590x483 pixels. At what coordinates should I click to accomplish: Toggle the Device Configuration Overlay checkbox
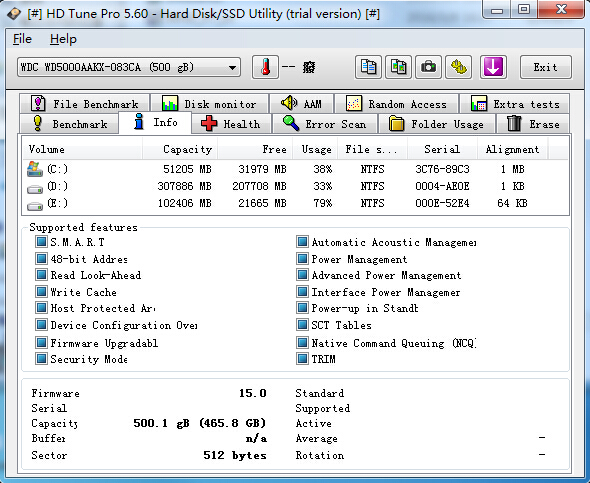pyautogui.click(x=41, y=324)
